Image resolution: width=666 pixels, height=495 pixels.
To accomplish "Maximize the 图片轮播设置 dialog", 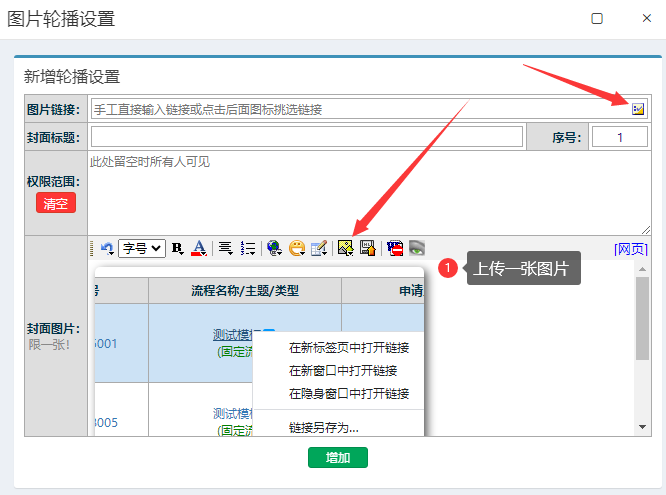I will coord(597,18).
